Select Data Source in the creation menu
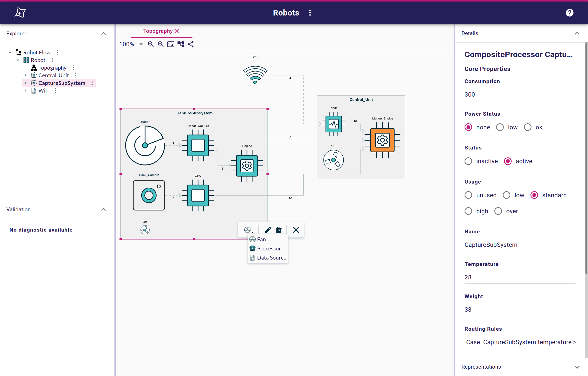The width and height of the screenshot is (588, 376). click(x=271, y=258)
